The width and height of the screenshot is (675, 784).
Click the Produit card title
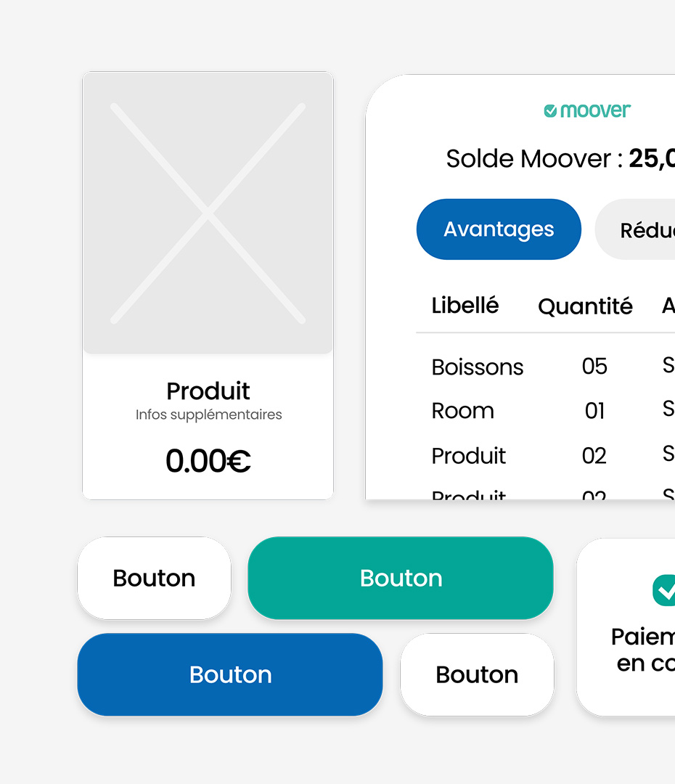click(x=208, y=391)
